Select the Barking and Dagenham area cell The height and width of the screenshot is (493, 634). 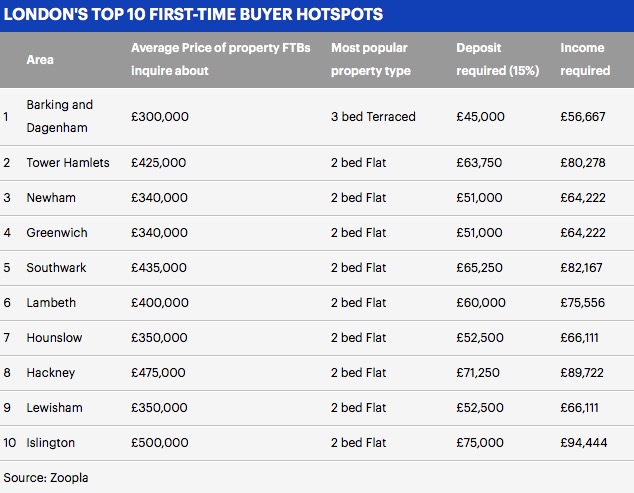point(60,116)
